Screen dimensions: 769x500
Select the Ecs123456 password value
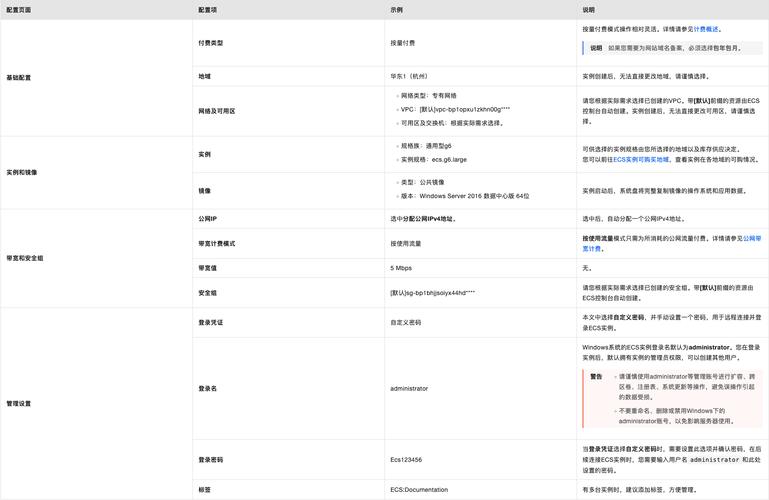[406, 460]
